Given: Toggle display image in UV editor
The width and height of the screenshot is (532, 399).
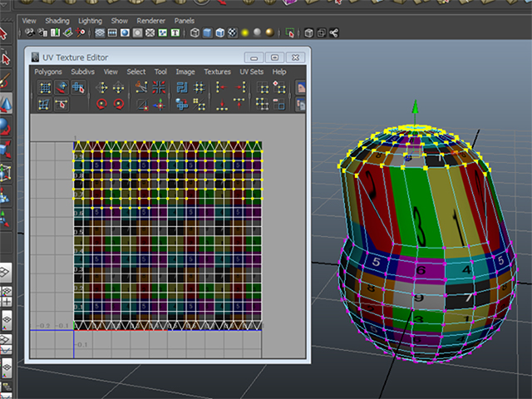Looking at the screenshot, I should [x=301, y=88].
